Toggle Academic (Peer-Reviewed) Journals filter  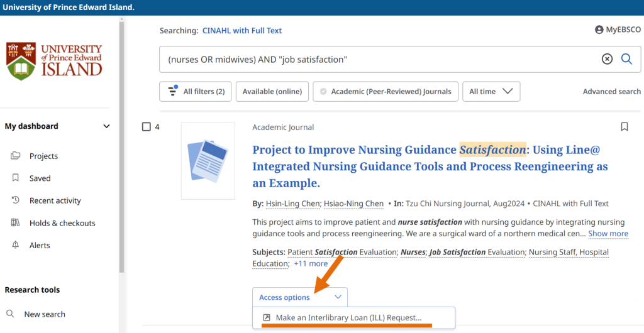[x=385, y=92]
